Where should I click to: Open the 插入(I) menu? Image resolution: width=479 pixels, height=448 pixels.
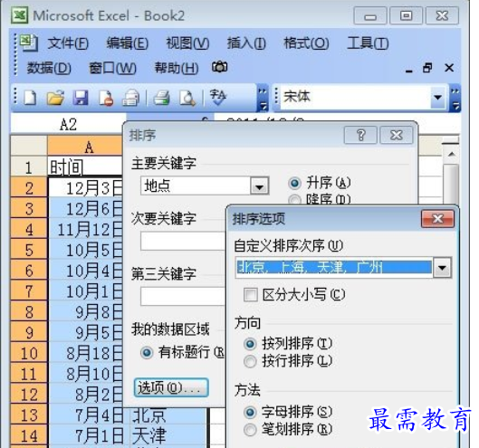coord(246,43)
